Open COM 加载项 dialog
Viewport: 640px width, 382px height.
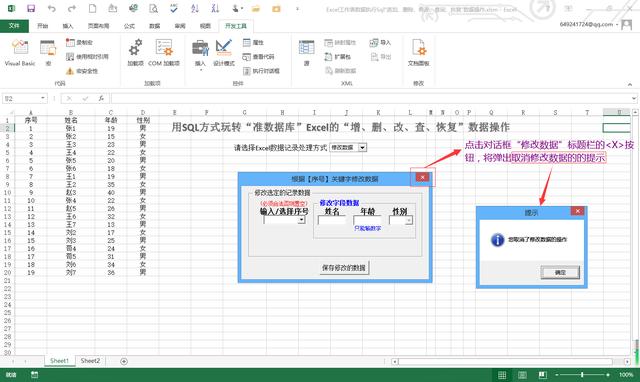pyautogui.click(x=164, y=52)
